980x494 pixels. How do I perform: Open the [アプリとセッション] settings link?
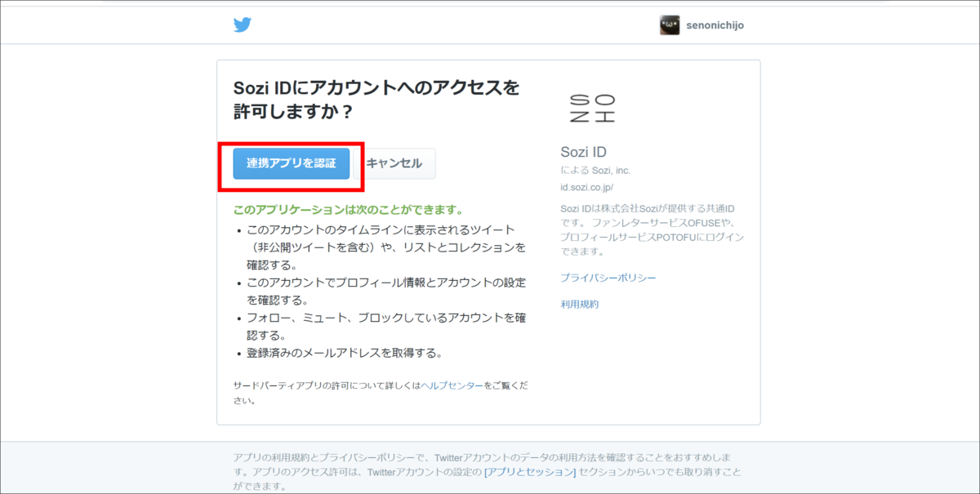click(530, 472)
